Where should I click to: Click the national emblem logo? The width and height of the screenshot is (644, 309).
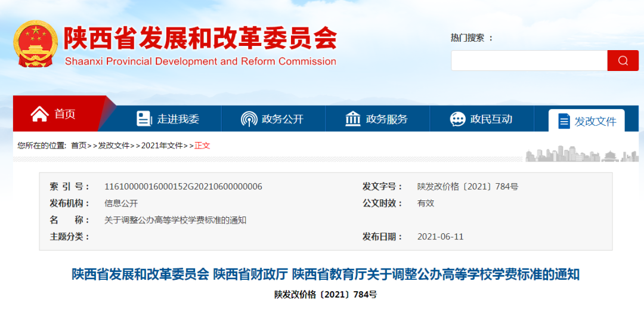[x=36, y=44]
